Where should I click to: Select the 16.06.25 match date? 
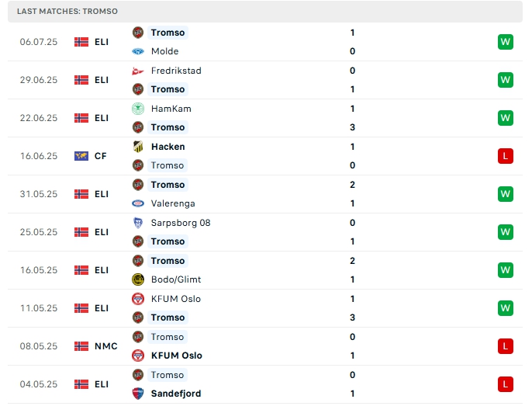click(x=39, y=156)
